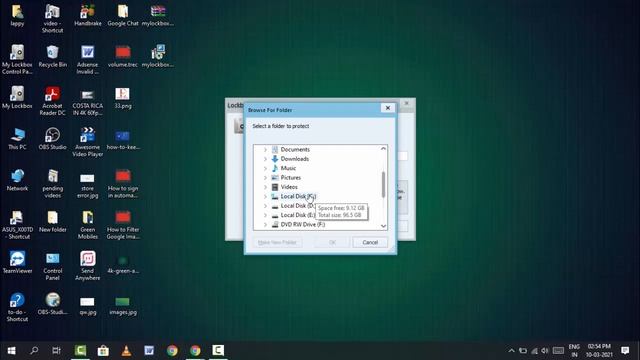Select the video - Shortcut desktop icon
Image resolution: width=640 pixels, height=360 pixels.
point(52,18)
